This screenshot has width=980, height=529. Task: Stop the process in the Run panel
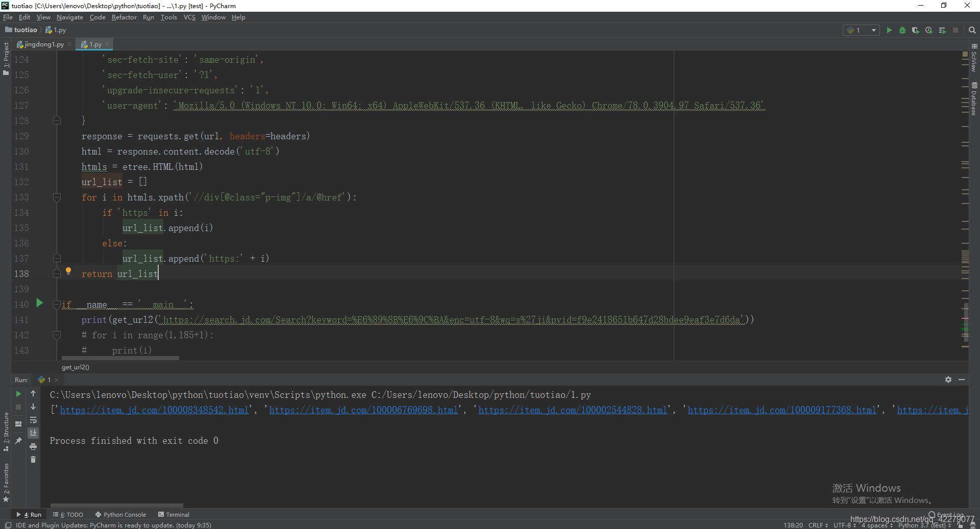click(x=18, y=407)
